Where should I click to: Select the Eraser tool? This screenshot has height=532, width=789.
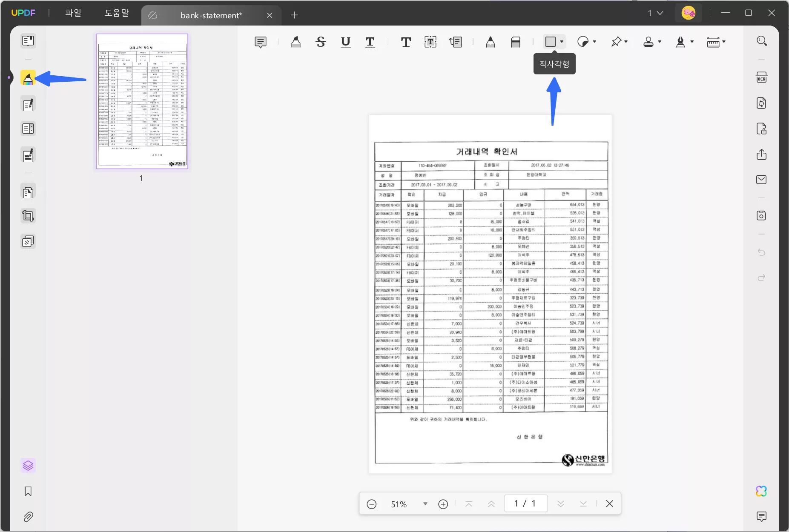(516, 42)
